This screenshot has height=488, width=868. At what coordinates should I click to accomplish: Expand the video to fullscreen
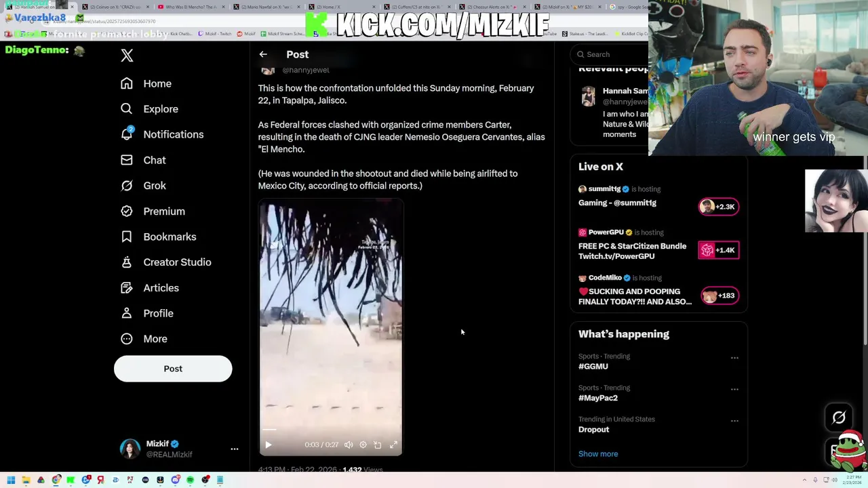point(393,445)
